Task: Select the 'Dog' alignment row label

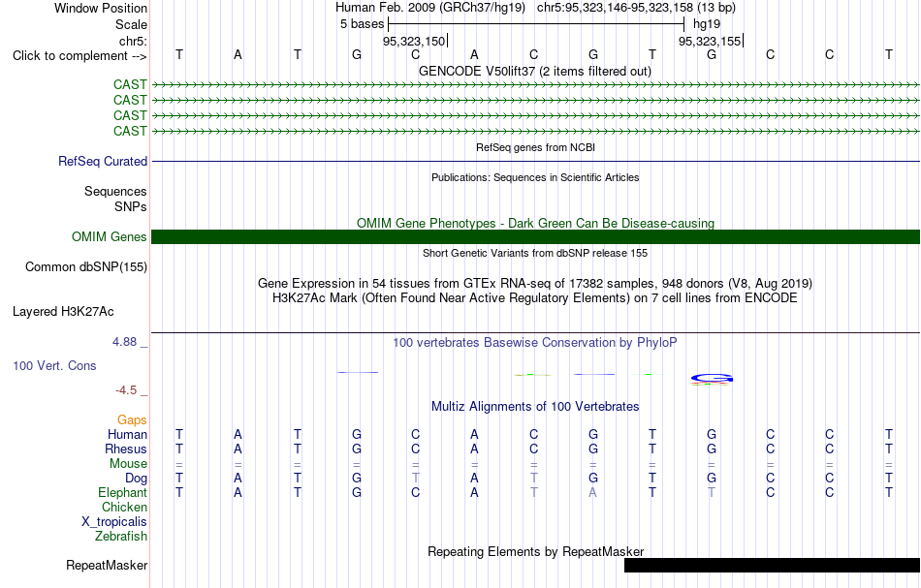Action: click(136, 479)
